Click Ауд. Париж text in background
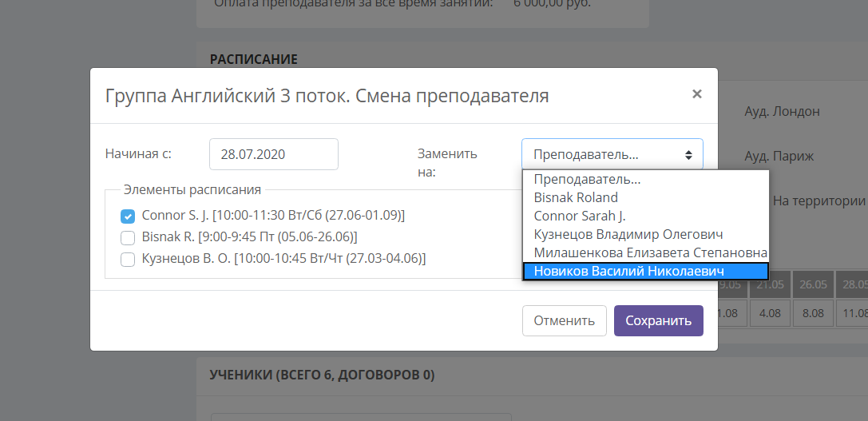Viewport: 868px width, 421px height. pyautogui.click(x=779, y=156)
